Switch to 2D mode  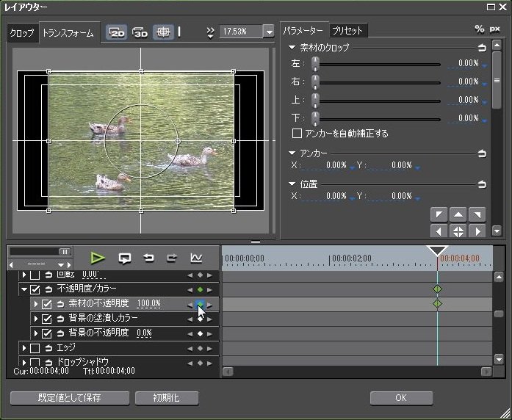click(118, 32)
